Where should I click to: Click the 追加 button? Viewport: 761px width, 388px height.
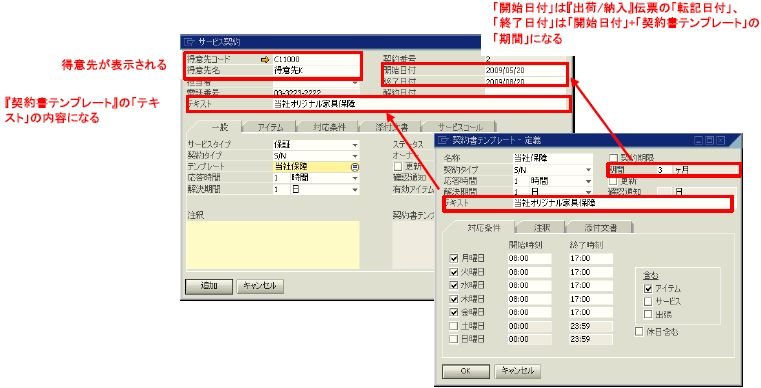point(209,286)
